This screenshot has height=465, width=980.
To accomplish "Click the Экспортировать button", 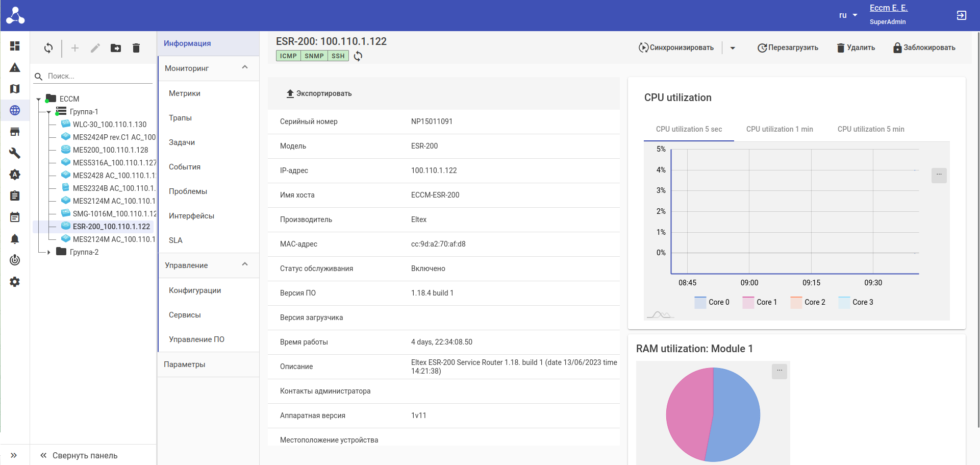I will pos(319,93).
